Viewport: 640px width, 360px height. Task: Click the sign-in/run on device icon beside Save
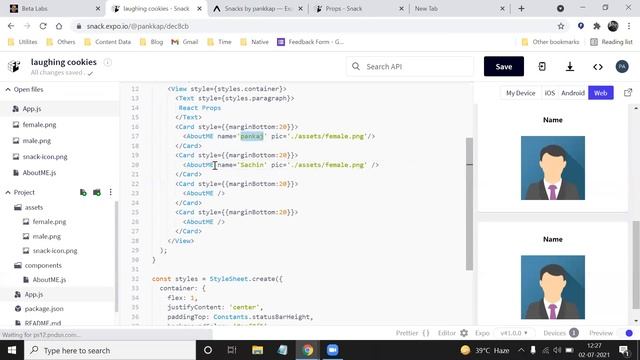(x=542, y=67)
